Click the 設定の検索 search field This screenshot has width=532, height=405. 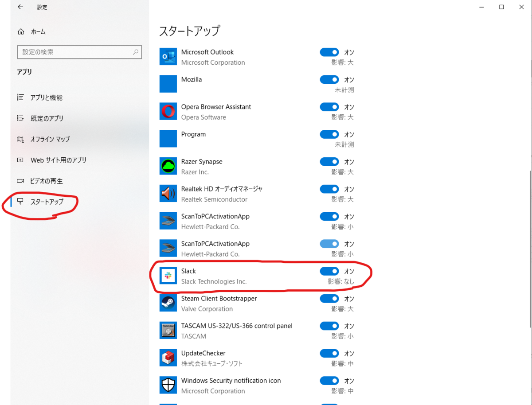79,52
